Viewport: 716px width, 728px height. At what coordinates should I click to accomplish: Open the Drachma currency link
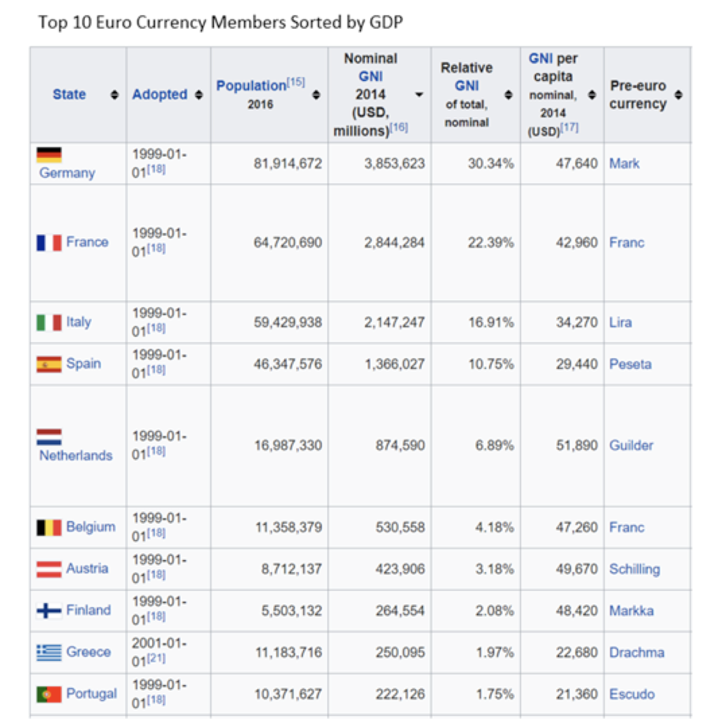637,652
